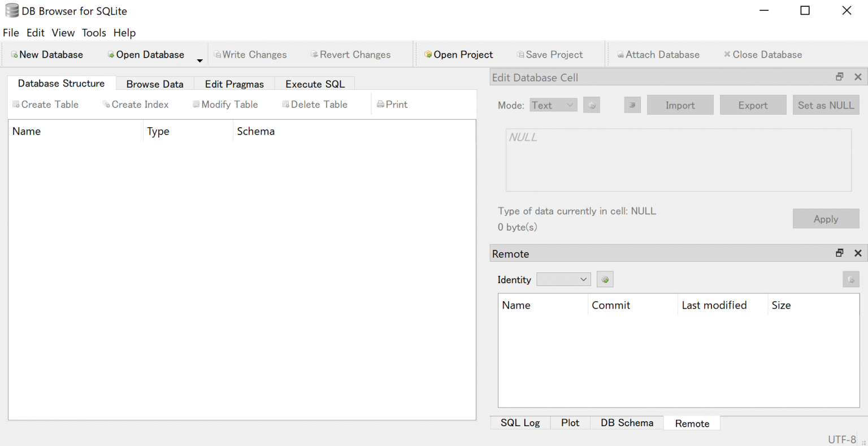Select the DB Schema bottom tab
The image size is (868, 446).
pos(627,423)
